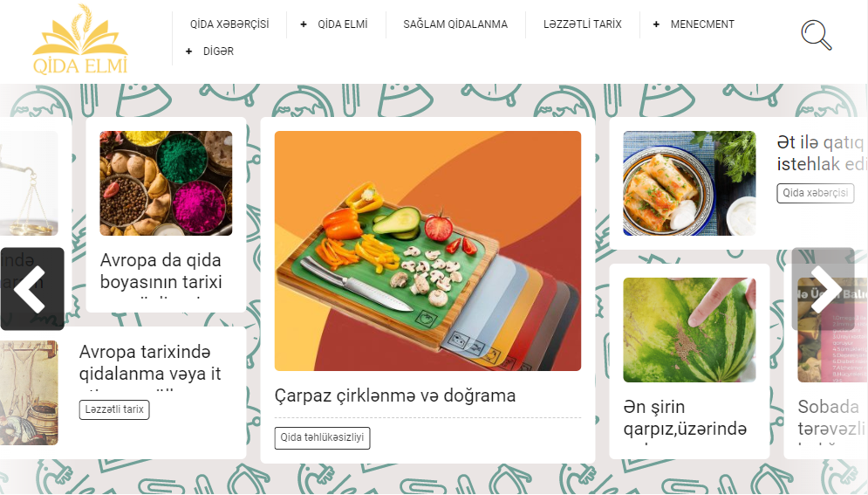Open the SAĞLAM QİDALANMA menu item
868x495 pixels.
(x=455, y=24)
